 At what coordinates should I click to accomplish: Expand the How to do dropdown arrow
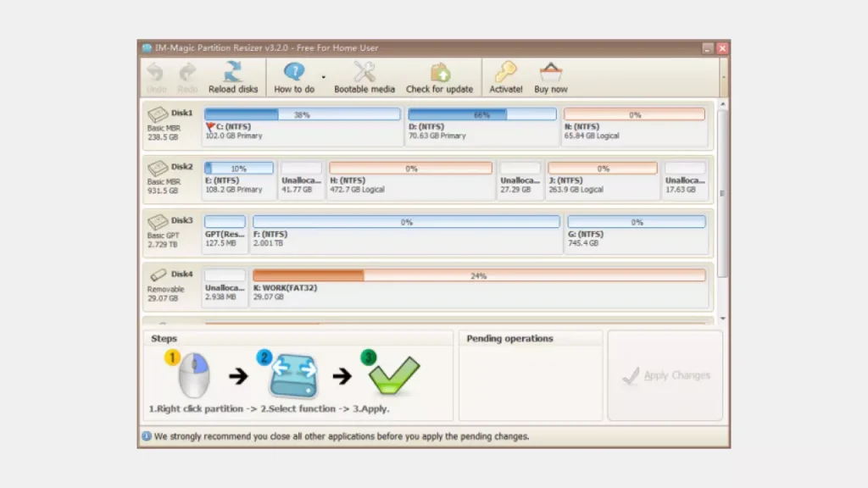(x=323, y=77)
